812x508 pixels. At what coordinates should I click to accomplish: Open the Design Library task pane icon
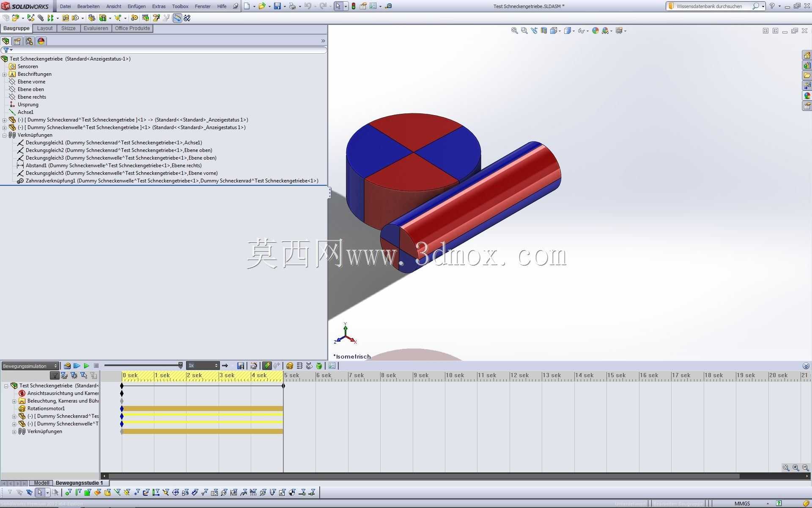click(807, 65)
